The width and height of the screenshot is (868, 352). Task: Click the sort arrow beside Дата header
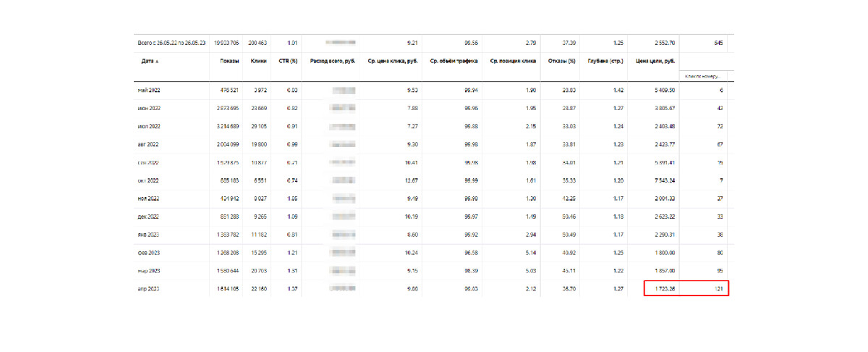click(157, 62)
